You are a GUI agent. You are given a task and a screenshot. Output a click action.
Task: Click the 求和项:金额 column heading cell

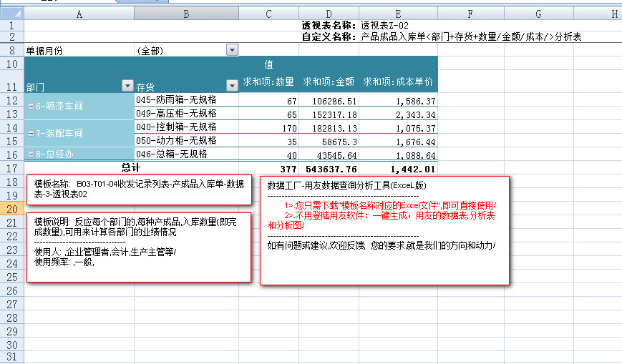tap(329, 81)
